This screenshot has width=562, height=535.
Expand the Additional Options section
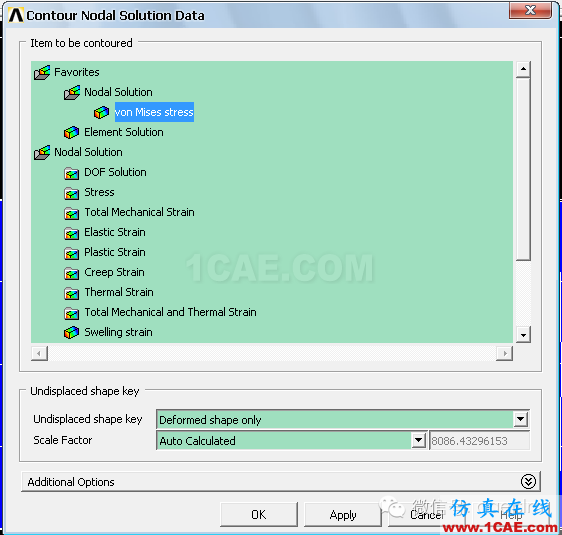click(x=528, y=482)
